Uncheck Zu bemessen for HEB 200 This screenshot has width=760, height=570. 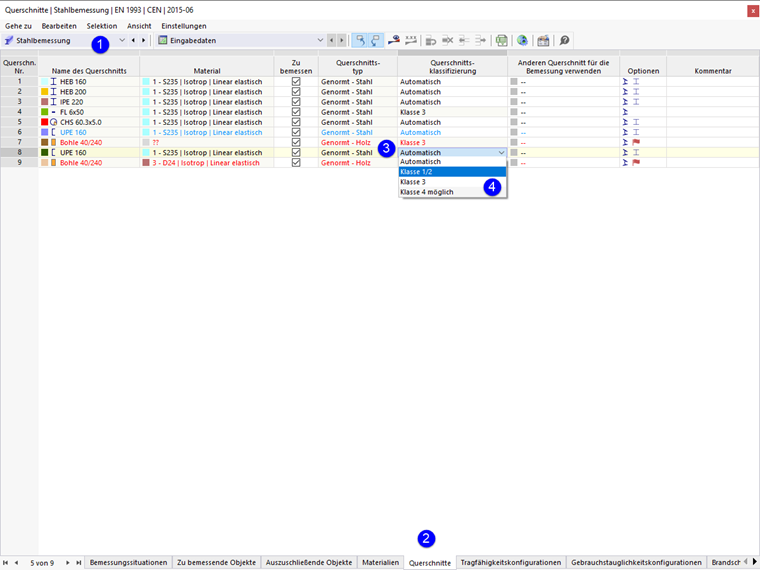296,92
